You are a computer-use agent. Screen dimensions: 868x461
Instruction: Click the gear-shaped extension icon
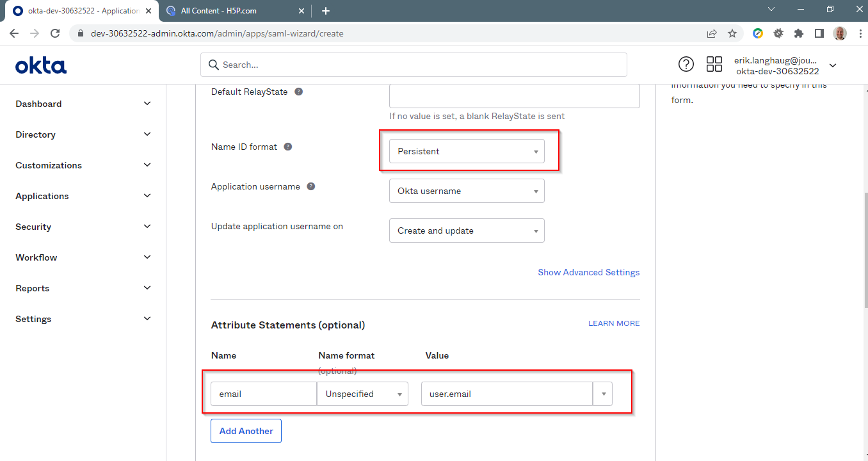pyautogui.click(x=778, y=33)
